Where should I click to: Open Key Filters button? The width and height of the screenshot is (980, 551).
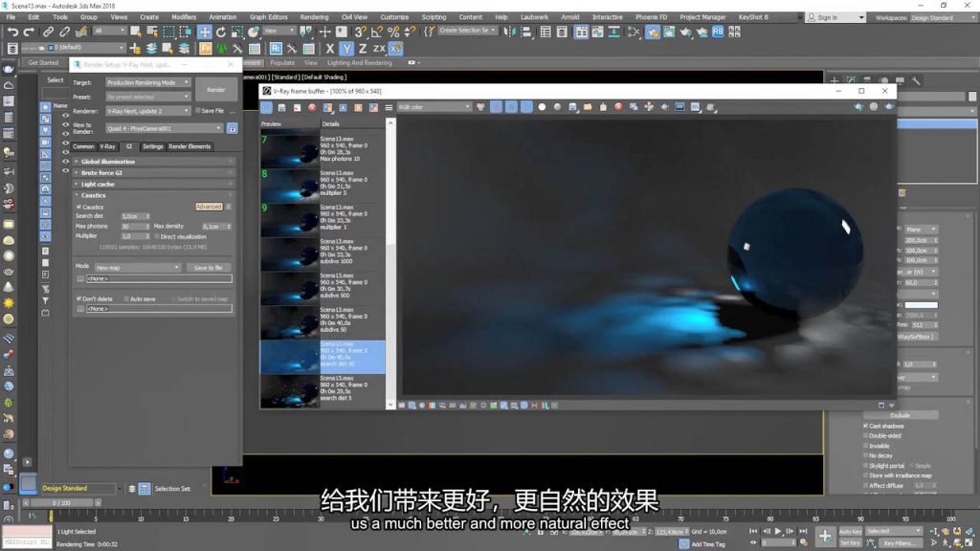[x=899, y=543]
